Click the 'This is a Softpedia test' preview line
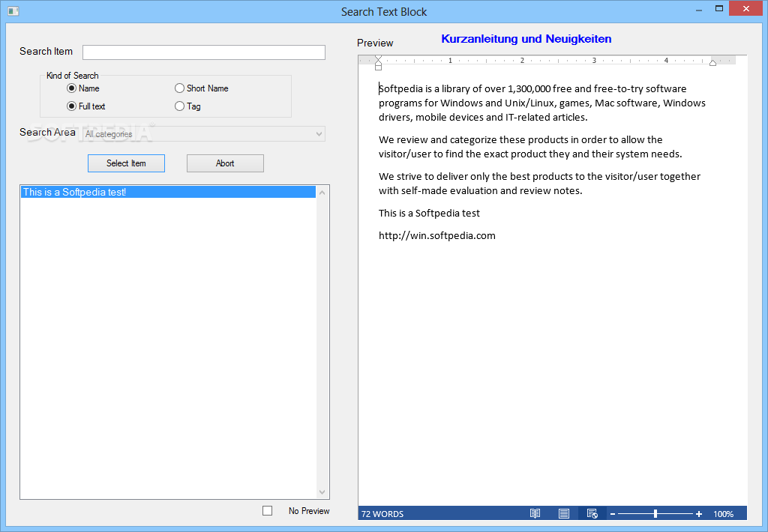The image size is (768, 532). [429, 214]
